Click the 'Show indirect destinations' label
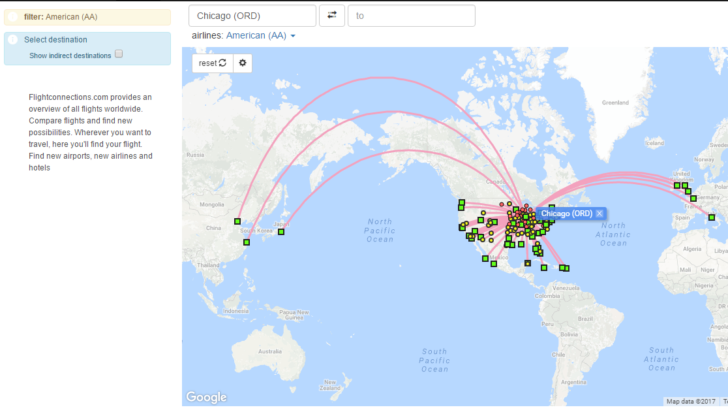 (70, 55)
